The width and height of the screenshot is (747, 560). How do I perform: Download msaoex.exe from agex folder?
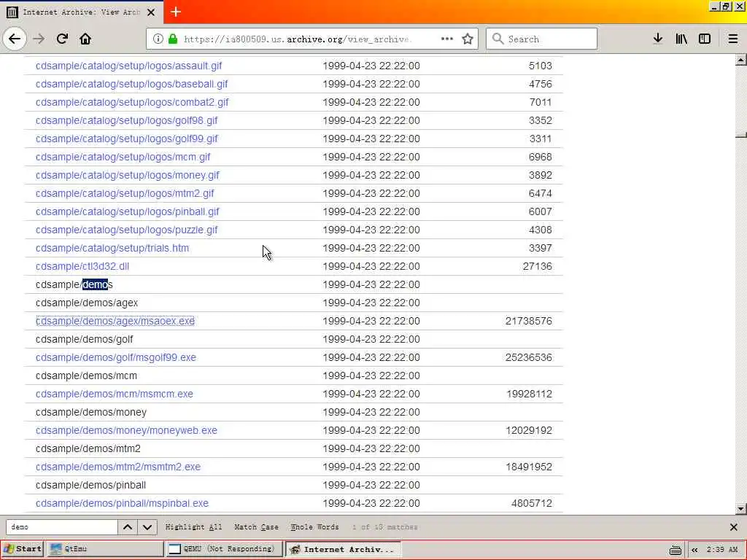tap(115, 321)
